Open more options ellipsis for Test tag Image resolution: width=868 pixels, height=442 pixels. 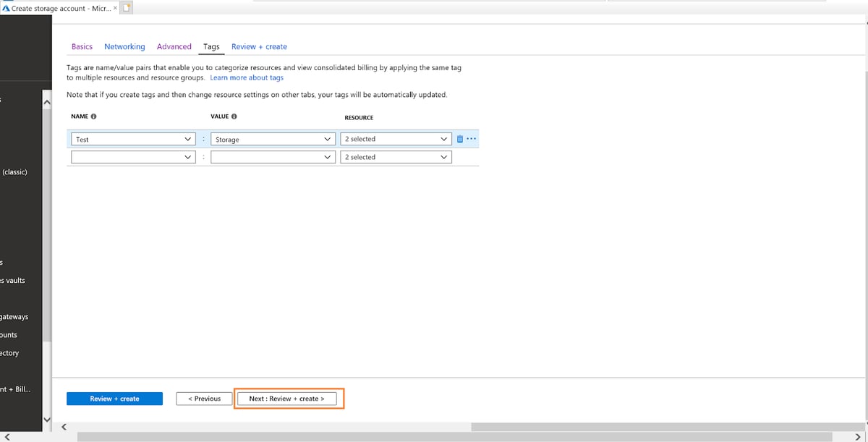point(472,139)
